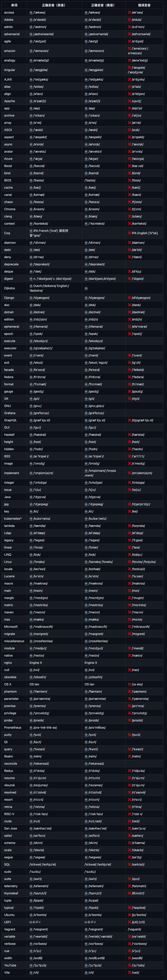
Task: Click the '错误发音' column header
Action: pos(144,5)
